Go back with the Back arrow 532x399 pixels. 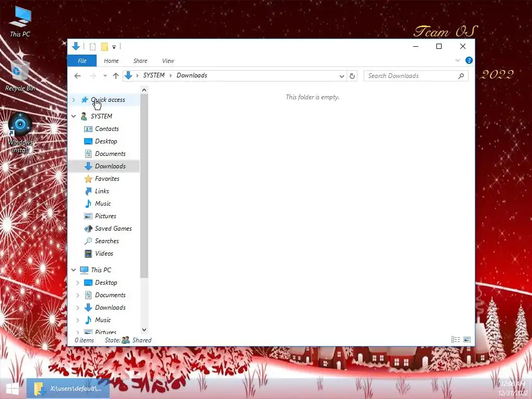point(78,76)
